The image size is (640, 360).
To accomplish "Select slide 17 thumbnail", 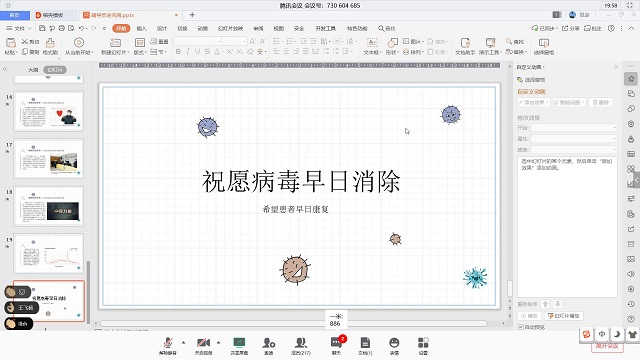I will pos(49,158).
